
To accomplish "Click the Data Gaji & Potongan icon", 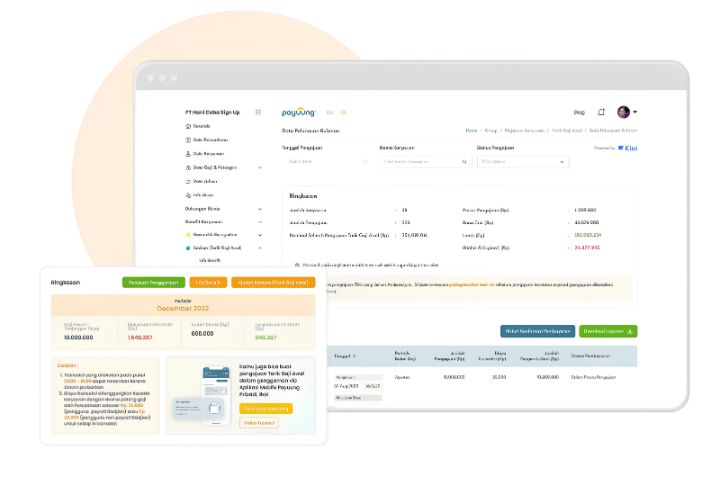I will point(188,168).
